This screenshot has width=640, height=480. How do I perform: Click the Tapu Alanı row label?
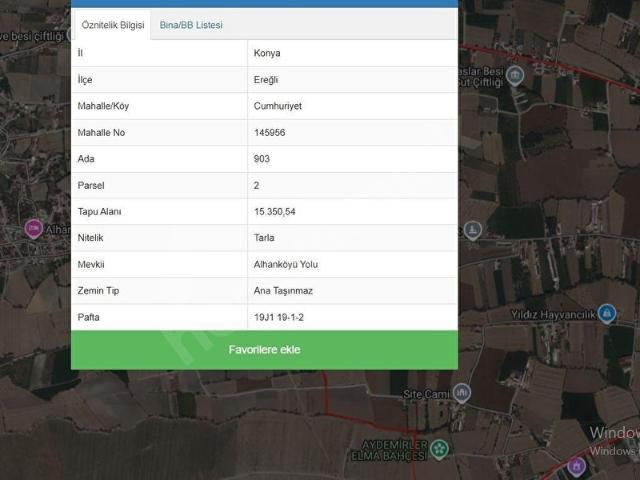[x=99, y=212]
